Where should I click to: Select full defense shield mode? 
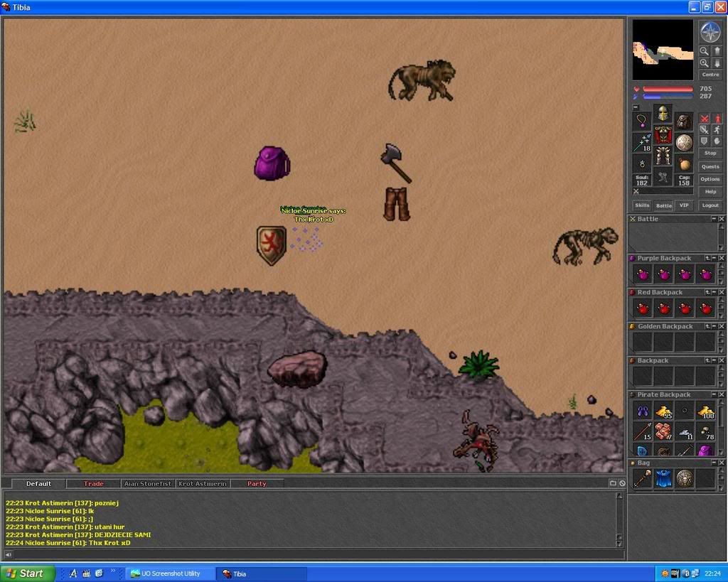705,141
